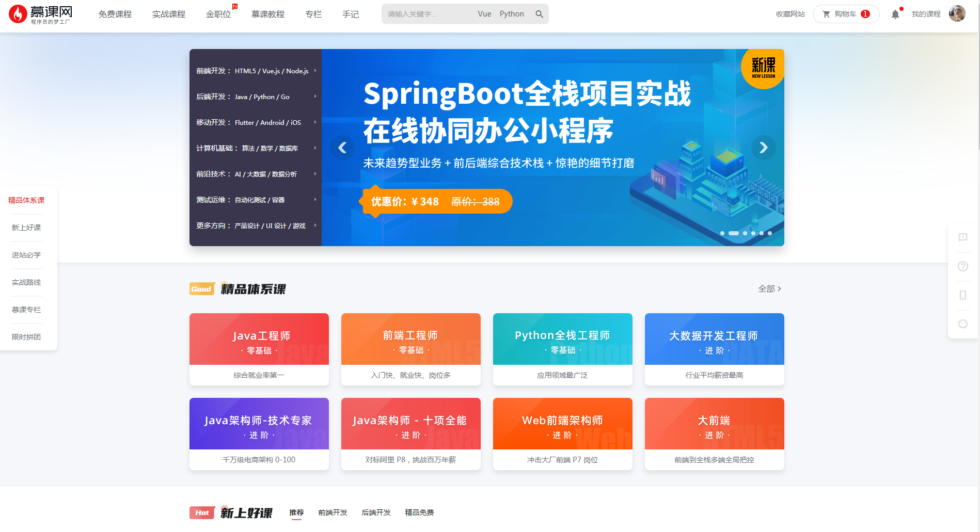View 全部 premium courses
The image size is (980, 532).
click(769, 289)
